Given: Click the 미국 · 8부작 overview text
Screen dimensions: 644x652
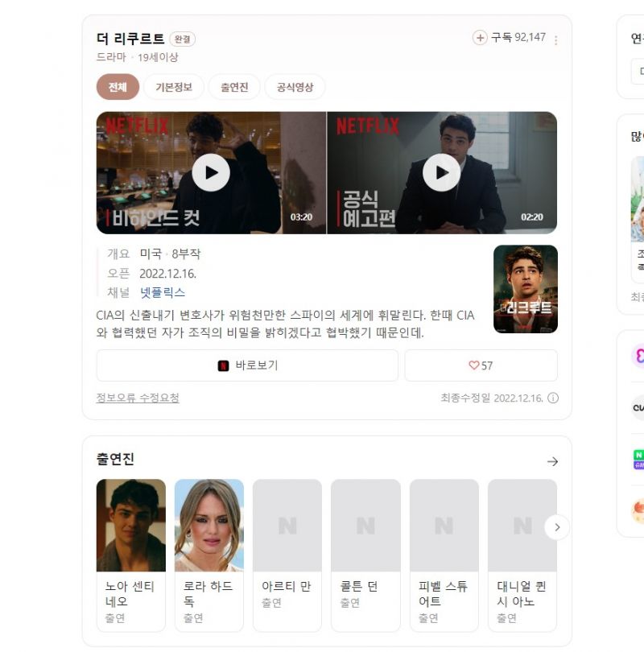Looking at the screenshot, I should click(170, 254).
